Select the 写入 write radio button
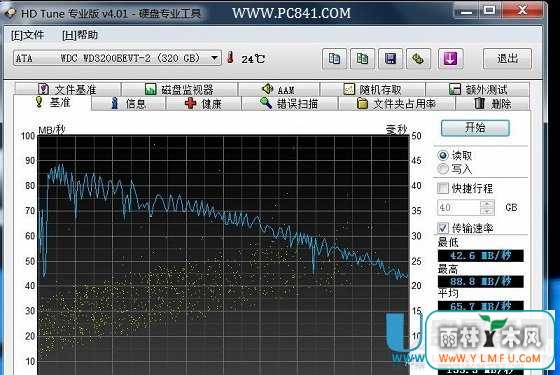Screen dimensions: 560x375 tap(443, 169)
